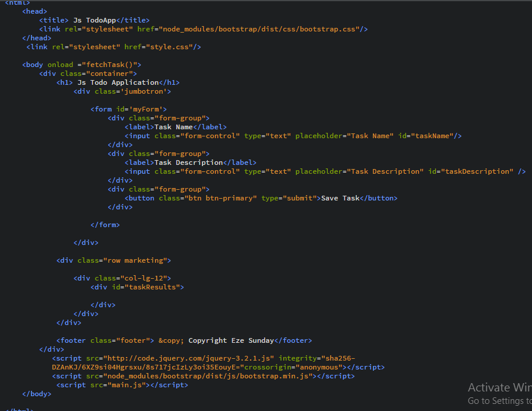
Task: Click the text "Copyright Eze Sunday"
Action: [x=231, y=340]
